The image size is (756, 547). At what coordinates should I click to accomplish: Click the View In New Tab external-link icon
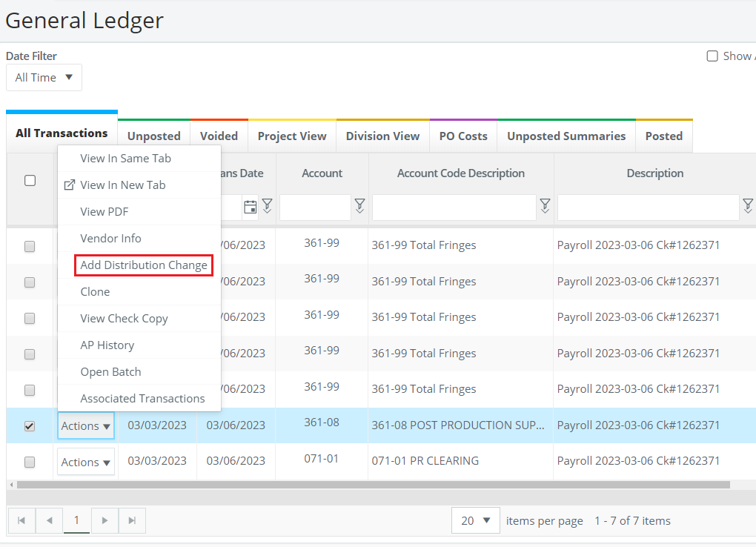point(70,185)
